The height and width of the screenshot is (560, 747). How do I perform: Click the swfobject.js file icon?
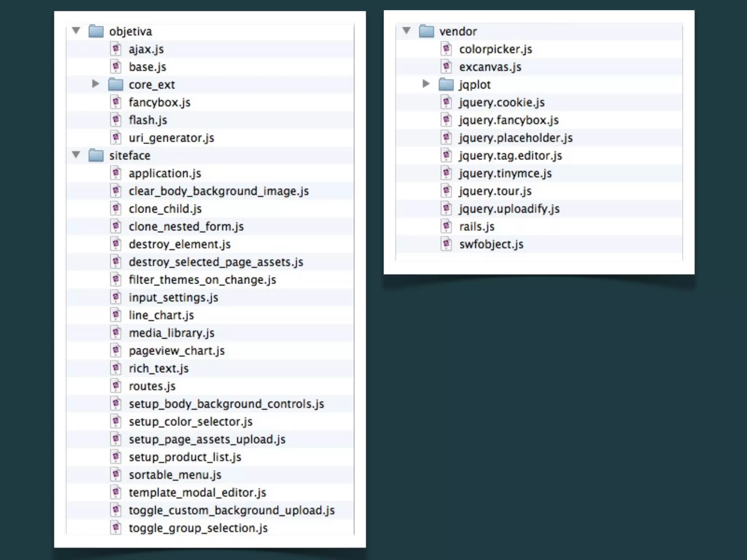tap(446, 244)
